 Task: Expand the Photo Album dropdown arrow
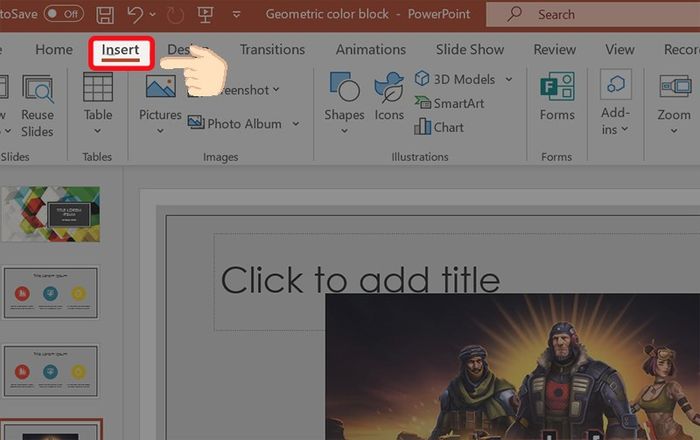pos(296,124)
